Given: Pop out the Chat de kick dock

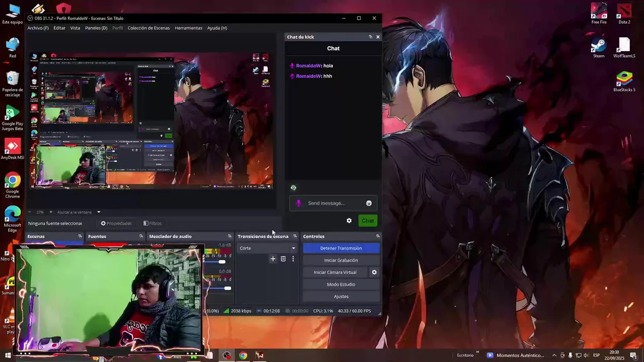Looking at the screenshot, I should (x=370, y=37).
